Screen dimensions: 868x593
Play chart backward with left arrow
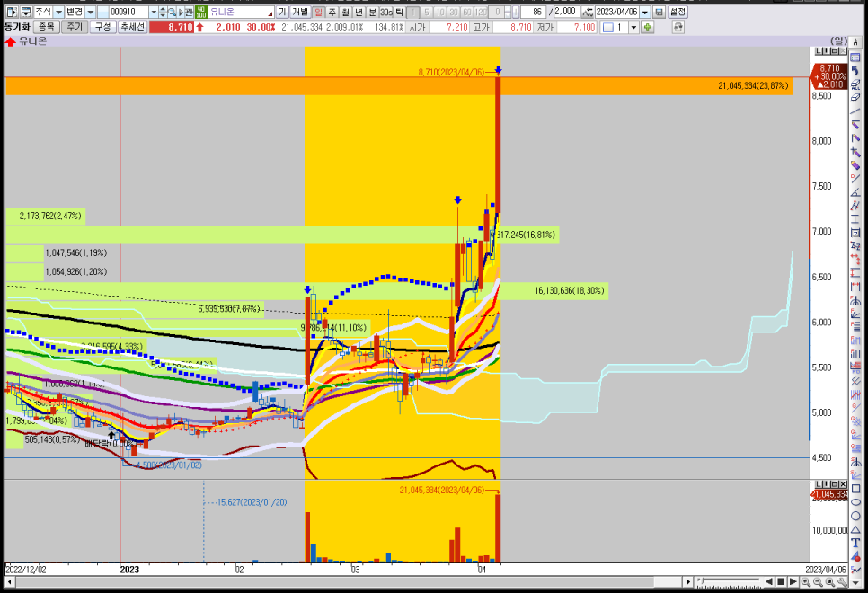[x=769, y=581]
